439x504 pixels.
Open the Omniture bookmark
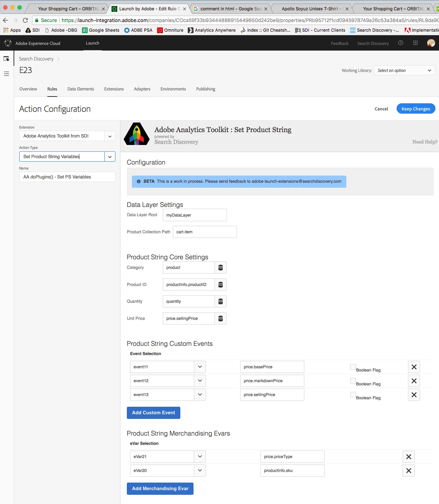pos(170,30)
